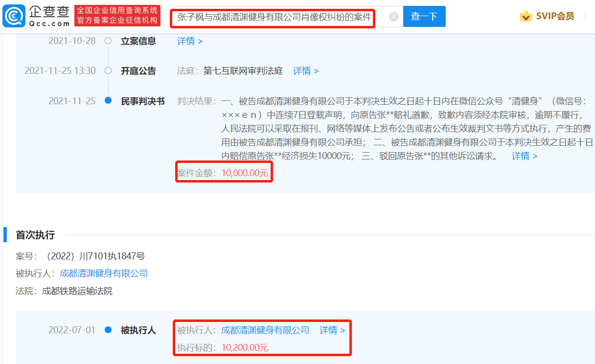Click the 案件金额 10,000.00元 value
Screen dimensions: 595x364
click(x=245, y=173)
